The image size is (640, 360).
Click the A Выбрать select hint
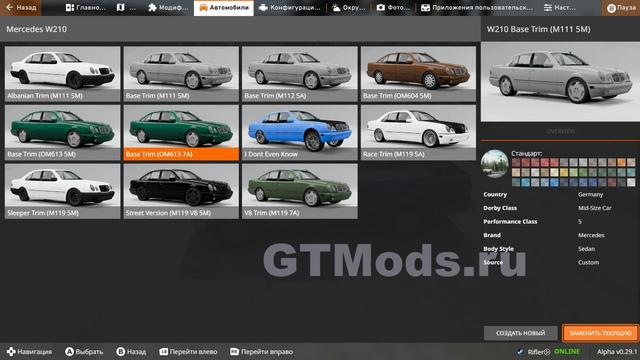(84, 351)
